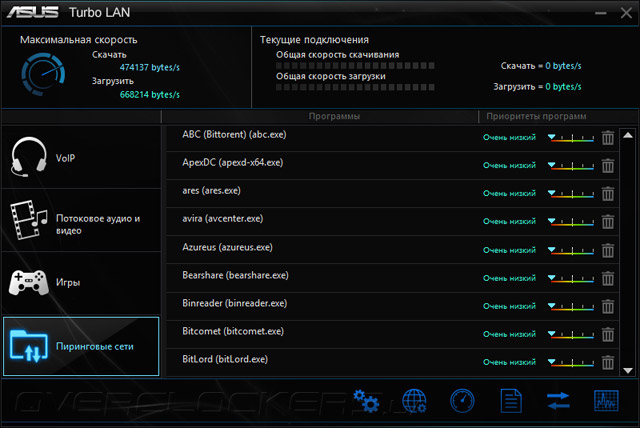Click scroll up arrow of program list
Viewport: 640px width, 428px height.
628,135
